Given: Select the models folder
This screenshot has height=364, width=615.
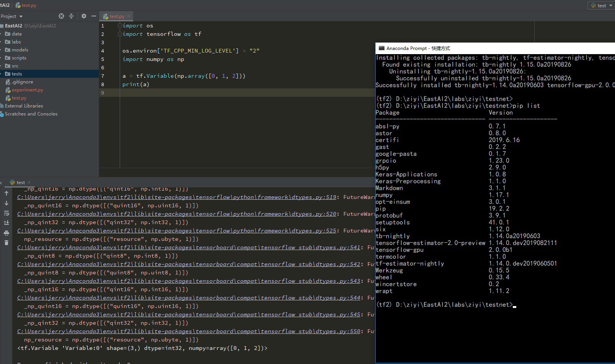Looking at the screenshot, I should pos(20,50).
